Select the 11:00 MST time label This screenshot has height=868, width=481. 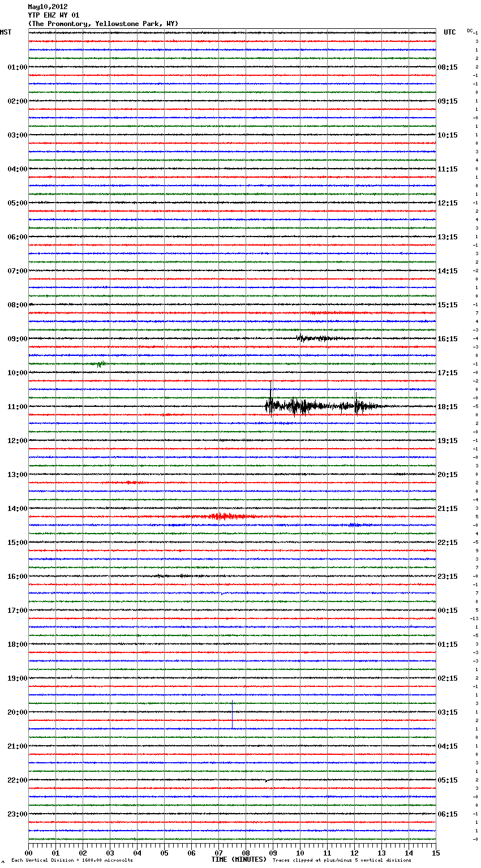(x=17, y=407)
